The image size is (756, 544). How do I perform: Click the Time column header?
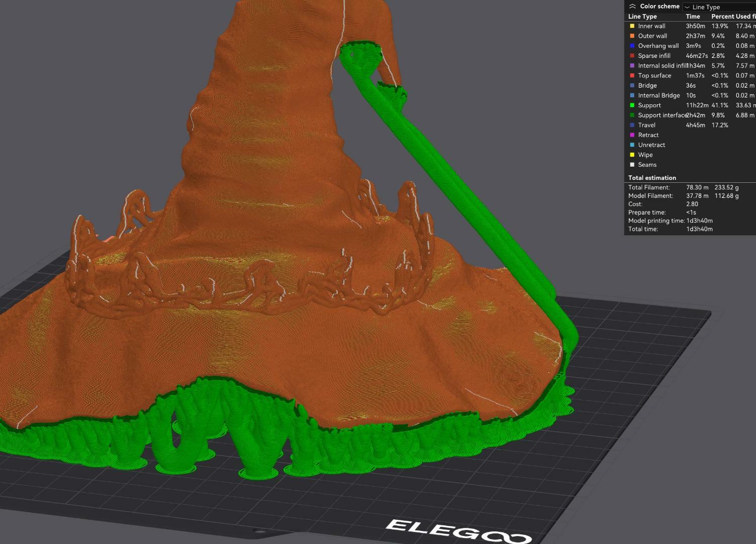692,17
